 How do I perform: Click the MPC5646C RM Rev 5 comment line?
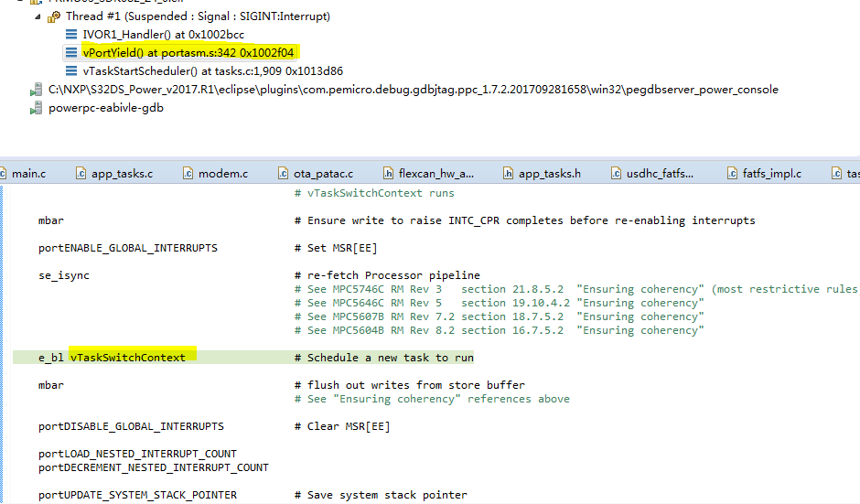click(500, 303)
